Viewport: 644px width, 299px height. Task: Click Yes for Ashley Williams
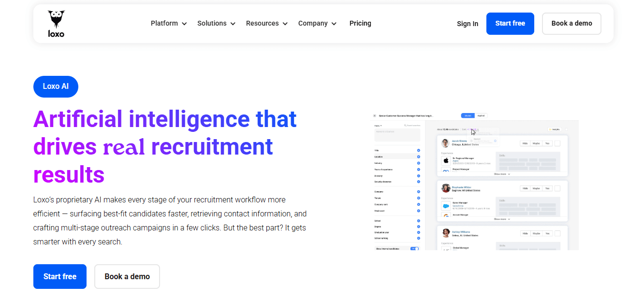tap(547, 233)
